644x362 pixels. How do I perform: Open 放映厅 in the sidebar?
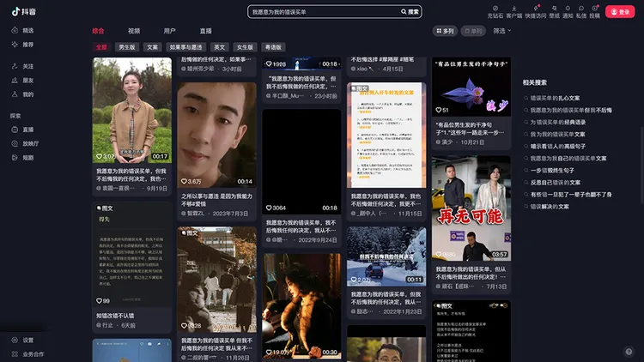pyautogui.click(x=25, y=143)
